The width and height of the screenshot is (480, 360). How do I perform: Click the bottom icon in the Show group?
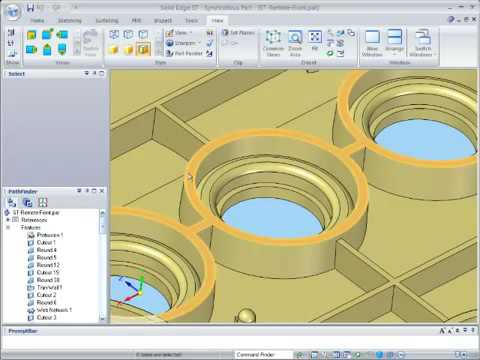[x=12, y=53]
